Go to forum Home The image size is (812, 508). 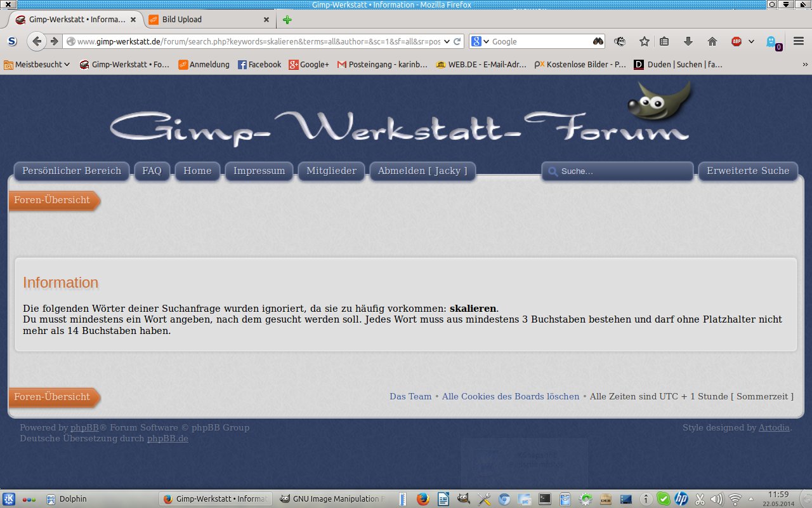pyautogui.click(x=197, y=171)
